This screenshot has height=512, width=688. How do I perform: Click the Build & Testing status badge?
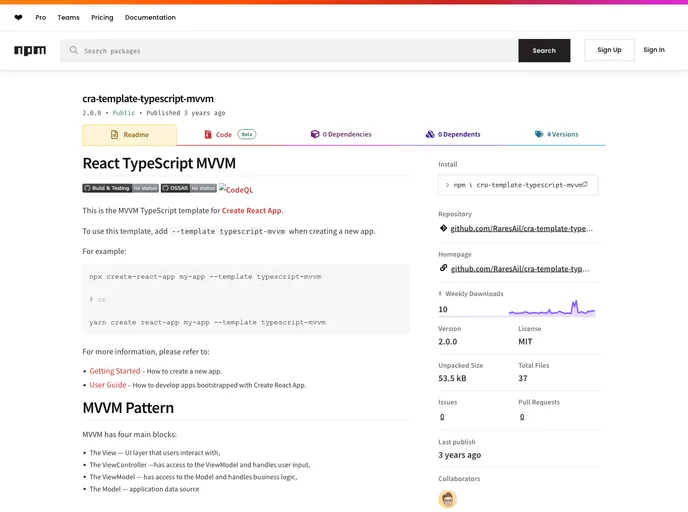coord(120,188)
